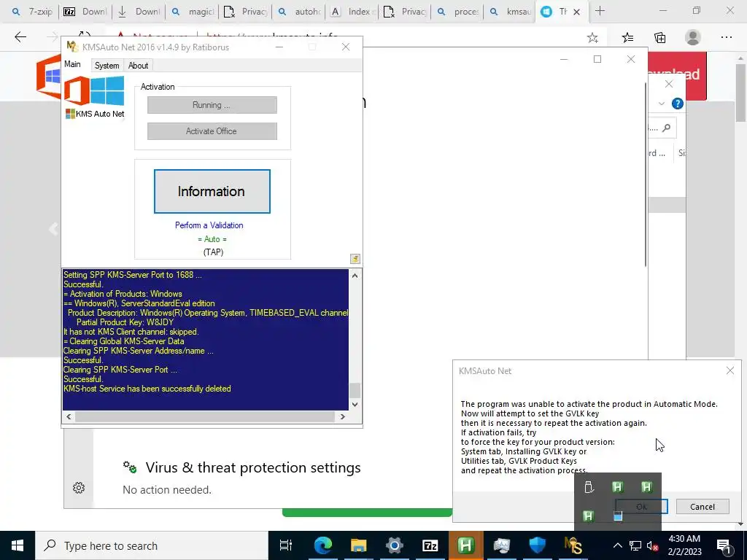Switch to the proces search browser tab

458,12
